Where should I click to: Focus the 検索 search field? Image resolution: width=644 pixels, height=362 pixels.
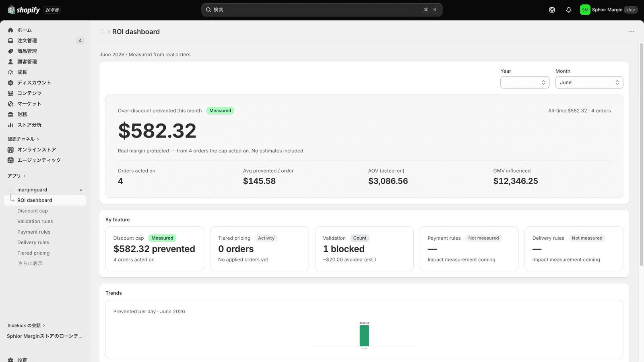click(x=322, y=10)
